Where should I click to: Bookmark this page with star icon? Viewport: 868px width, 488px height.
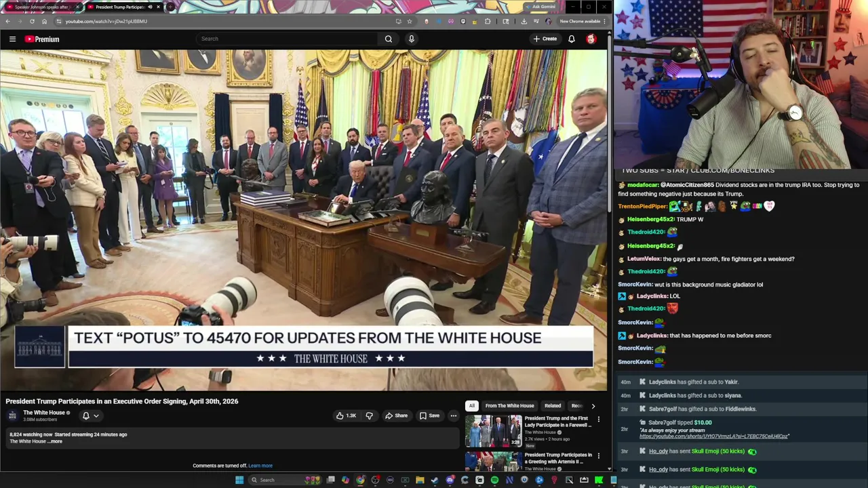point(409,21)
